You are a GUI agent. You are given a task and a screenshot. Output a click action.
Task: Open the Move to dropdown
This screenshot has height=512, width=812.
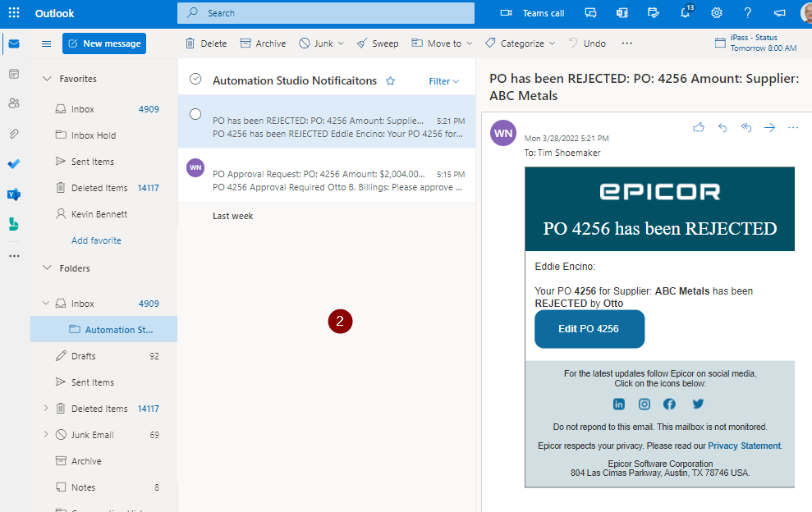click(x=442, y=43)
